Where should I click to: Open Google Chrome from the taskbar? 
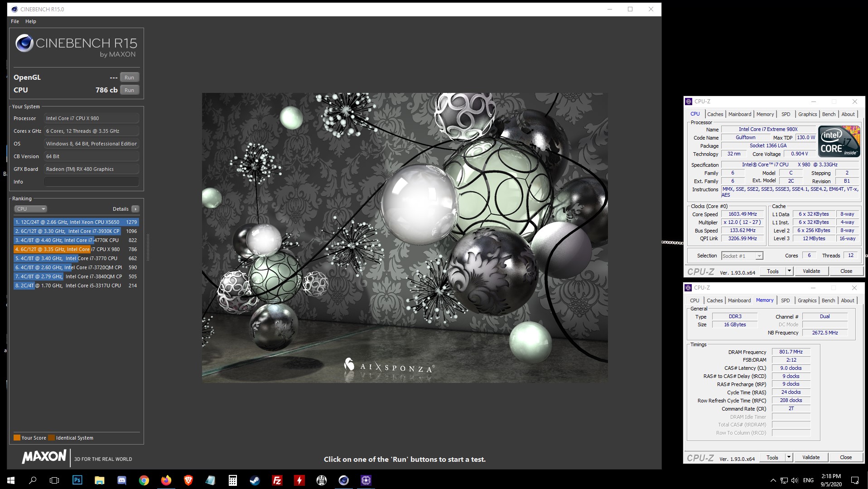[144, 480]
